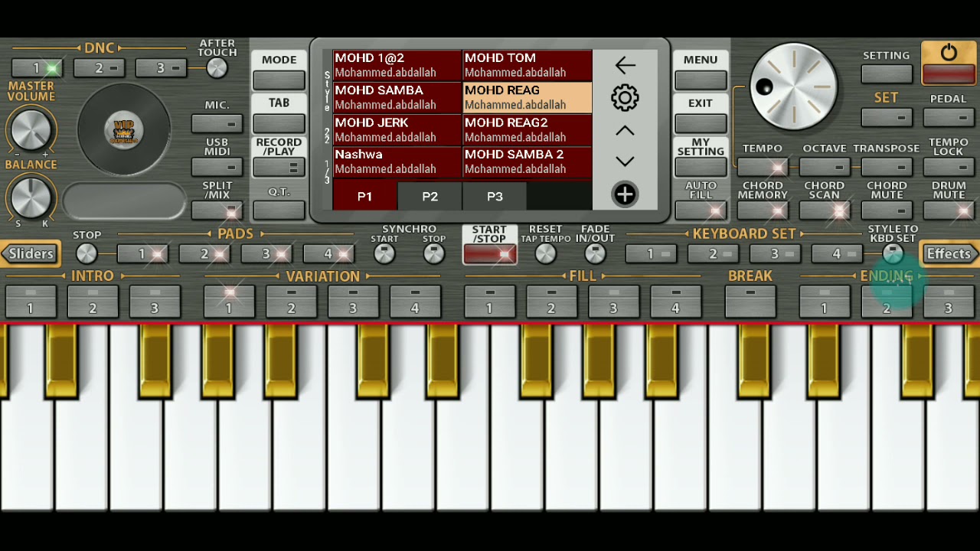Viewport: 980px width, 551px height.
Task: Start or stop the style playback
Action: [x=489, y=254]
